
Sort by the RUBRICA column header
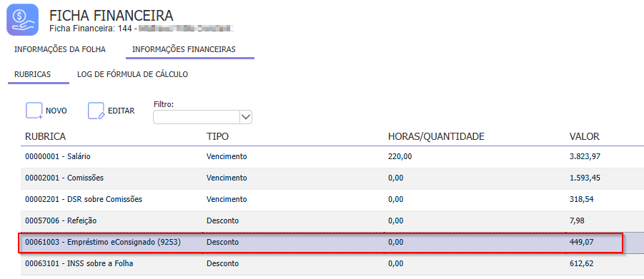tap(46, 136)
